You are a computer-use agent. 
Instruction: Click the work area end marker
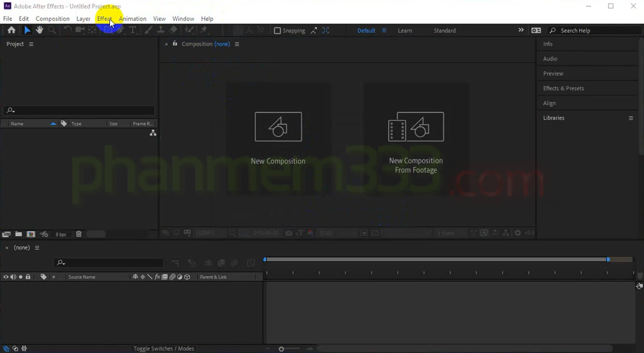pos(608,259)
